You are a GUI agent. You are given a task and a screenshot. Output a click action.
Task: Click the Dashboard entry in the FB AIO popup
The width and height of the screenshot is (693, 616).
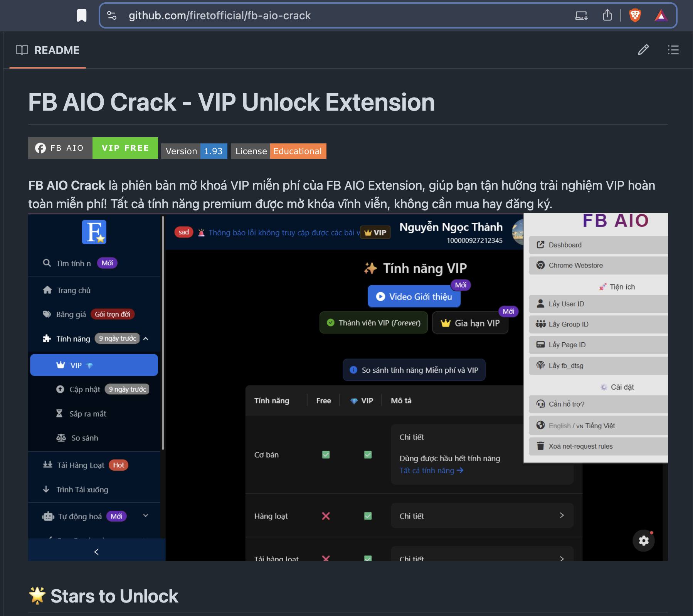point(598,245)
